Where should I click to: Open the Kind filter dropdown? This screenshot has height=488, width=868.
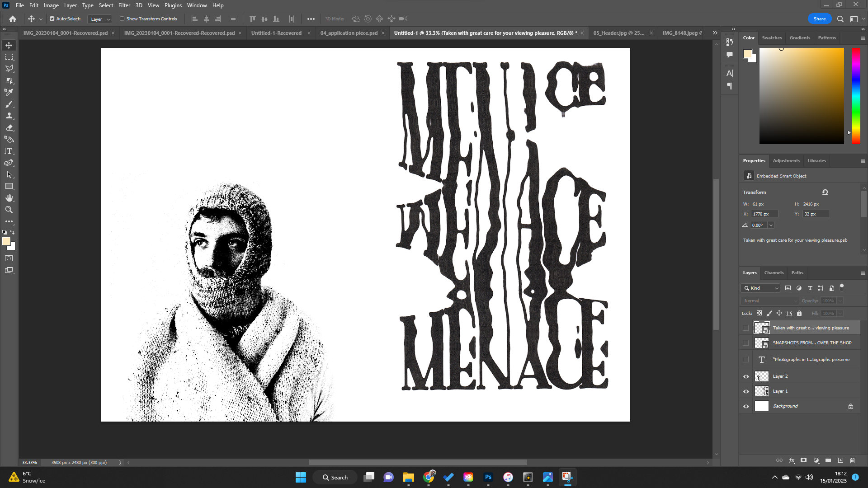click(x=760, y=288)
